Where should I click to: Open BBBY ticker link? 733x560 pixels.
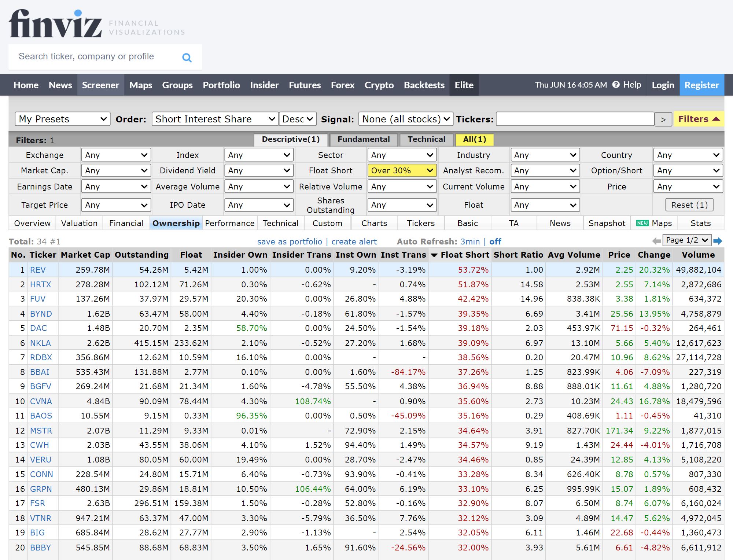(x=40, y=548)
